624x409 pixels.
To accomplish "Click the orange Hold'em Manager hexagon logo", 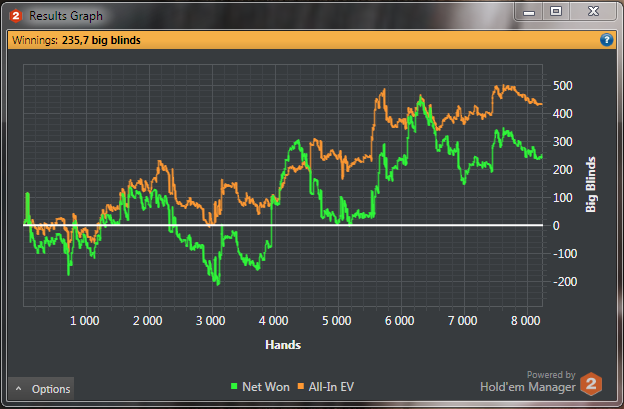I will 591,384.
